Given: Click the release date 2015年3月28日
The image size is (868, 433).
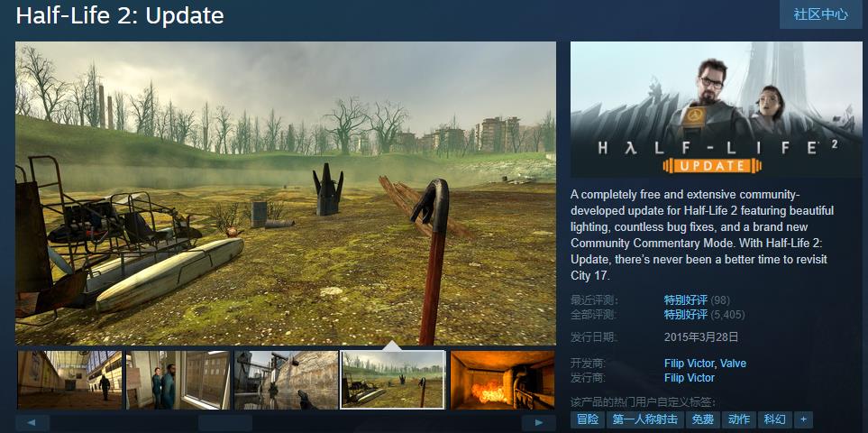Looking at the screenshot, I should tap(701, 336).
